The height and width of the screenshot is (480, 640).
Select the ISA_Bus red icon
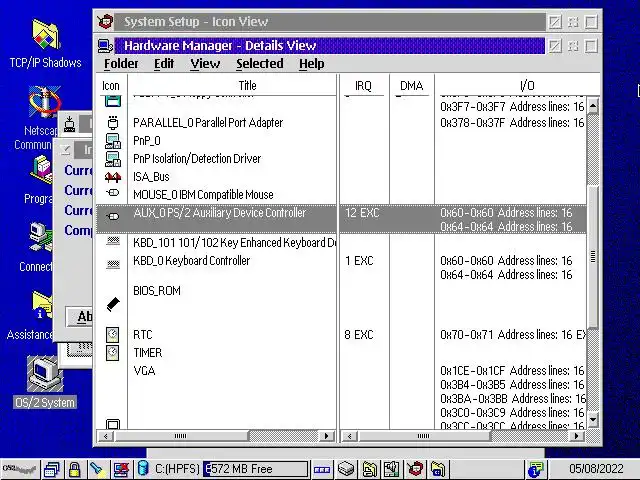tap(113, 177)
